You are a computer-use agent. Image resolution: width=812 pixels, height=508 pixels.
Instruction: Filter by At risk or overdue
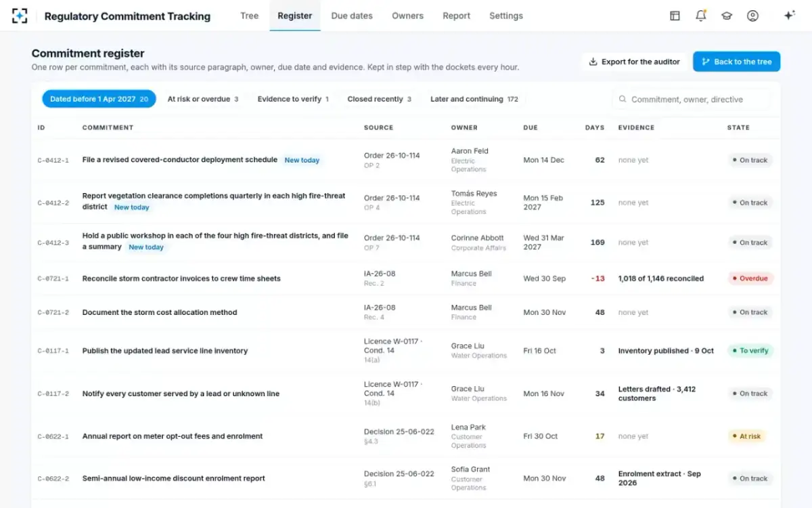point(203,99)
